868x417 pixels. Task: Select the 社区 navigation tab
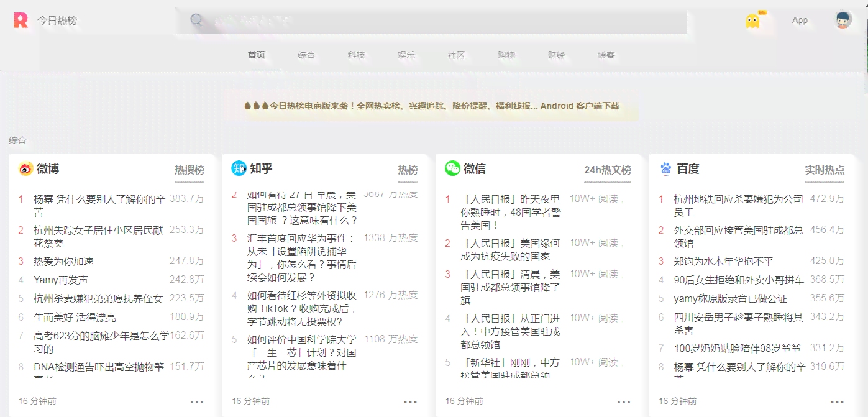coord(456,55)
